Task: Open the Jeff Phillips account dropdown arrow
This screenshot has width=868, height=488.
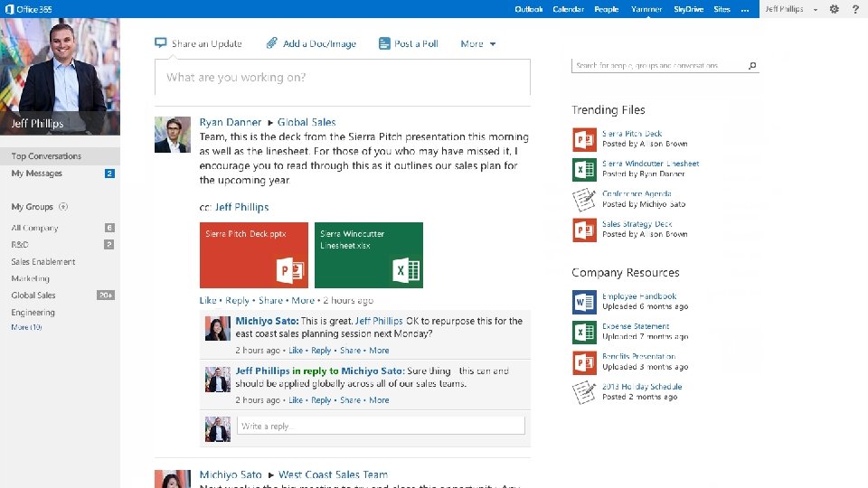Action: coord(816,9)
